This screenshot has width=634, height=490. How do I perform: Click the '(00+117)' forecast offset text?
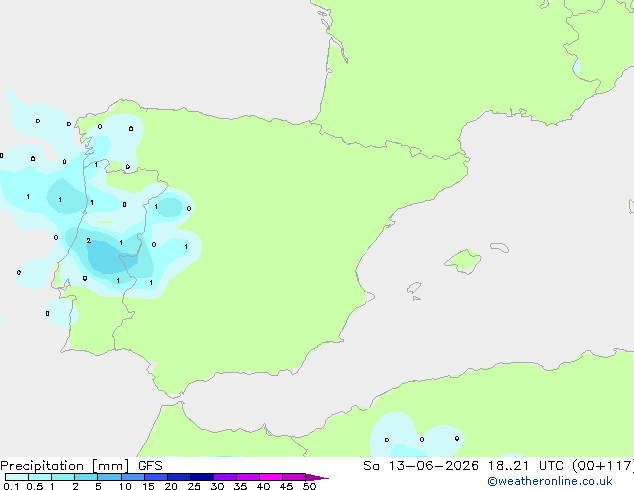(604, 466)
